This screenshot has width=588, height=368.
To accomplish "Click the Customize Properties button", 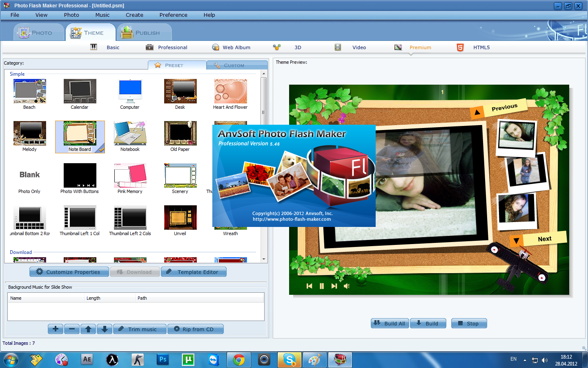I will [x=69, y=272].
